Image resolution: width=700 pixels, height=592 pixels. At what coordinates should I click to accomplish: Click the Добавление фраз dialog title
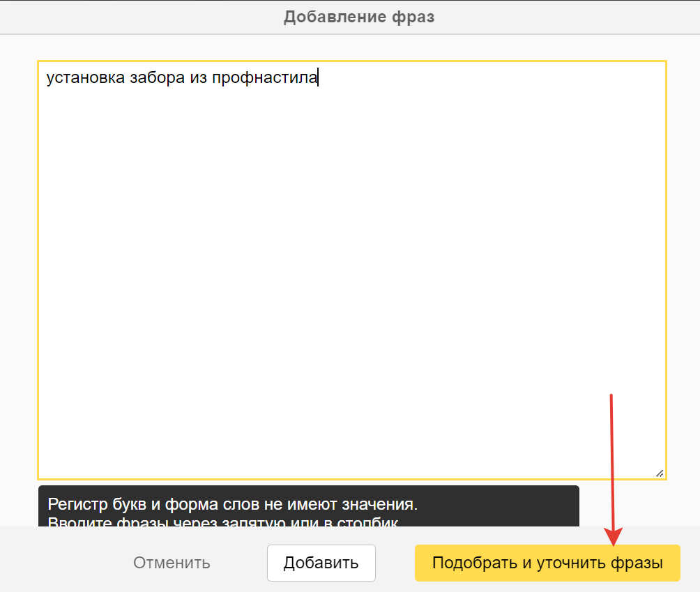(358, 17)
